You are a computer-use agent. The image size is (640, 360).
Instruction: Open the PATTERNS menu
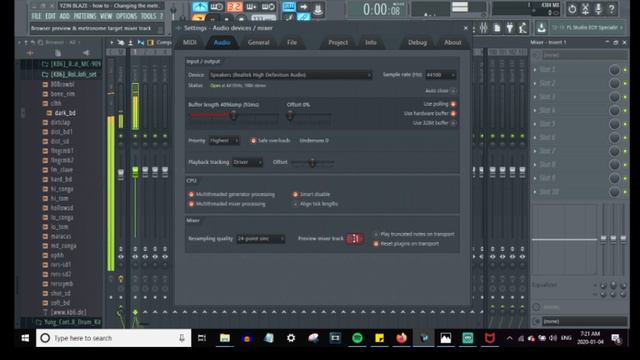point(84,16)
